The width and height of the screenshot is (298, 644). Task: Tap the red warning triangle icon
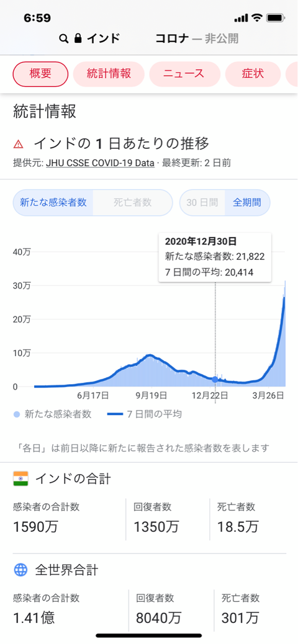(19, 144)
